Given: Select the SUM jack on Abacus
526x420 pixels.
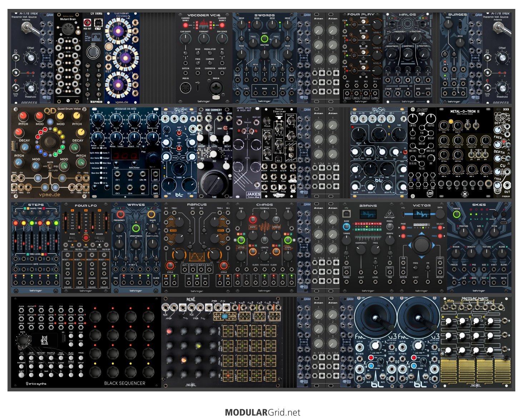Looking at the screenshot, I should (x=197, y=283).
